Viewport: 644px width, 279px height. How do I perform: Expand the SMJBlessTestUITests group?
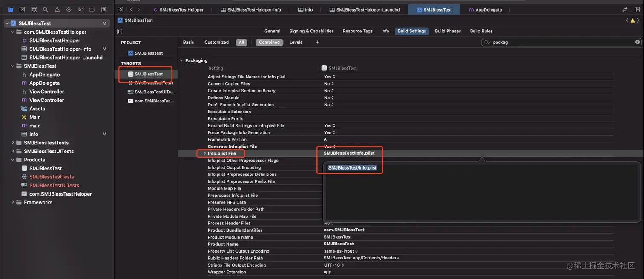[13, 151]
